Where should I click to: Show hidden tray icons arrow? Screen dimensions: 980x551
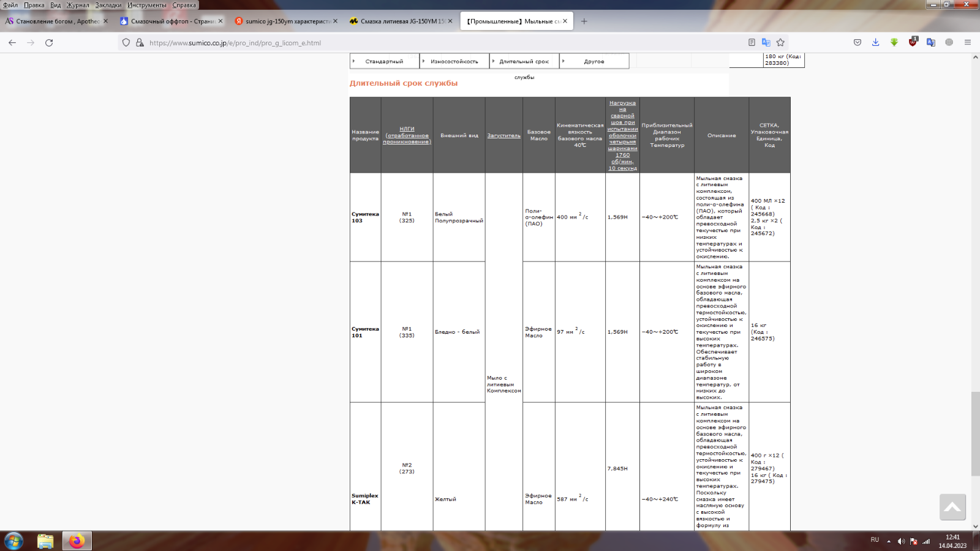889,541
